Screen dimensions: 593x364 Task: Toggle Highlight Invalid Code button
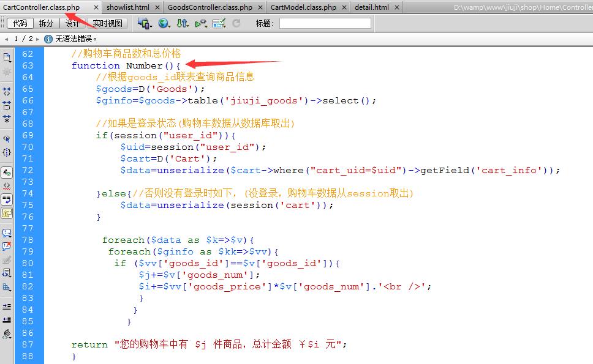7,186
